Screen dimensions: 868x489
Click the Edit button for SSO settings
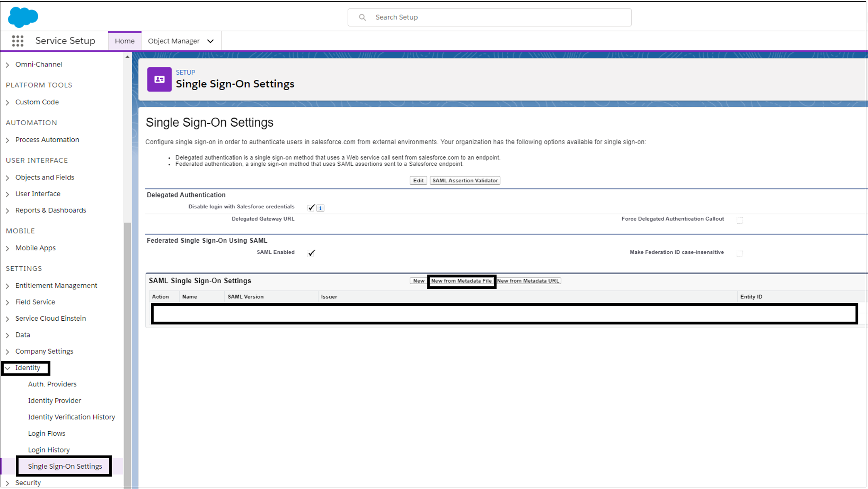418,180
